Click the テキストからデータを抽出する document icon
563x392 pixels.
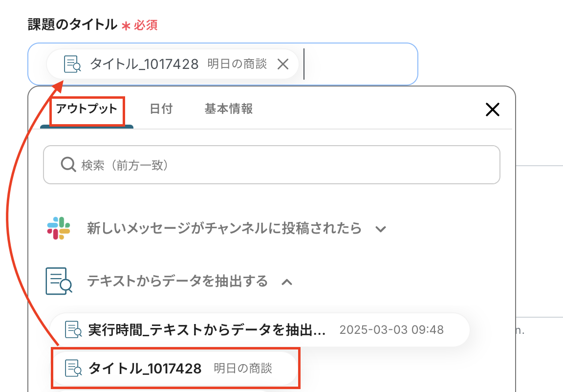click(x=59, y=281)
